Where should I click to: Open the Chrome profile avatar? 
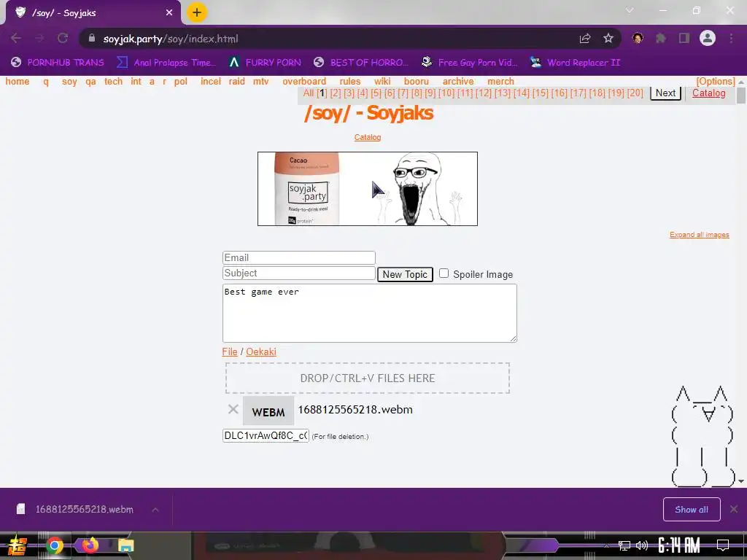click(x=708, y=38)
